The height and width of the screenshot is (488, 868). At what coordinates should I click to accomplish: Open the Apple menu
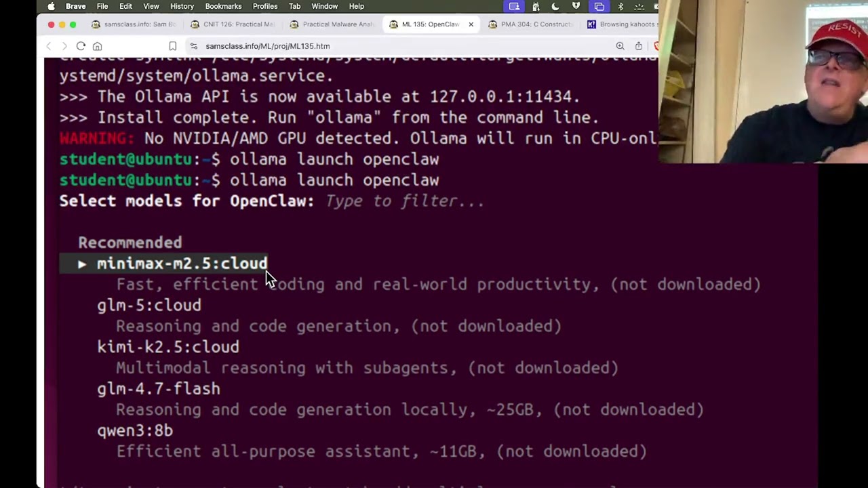[52, 6]
